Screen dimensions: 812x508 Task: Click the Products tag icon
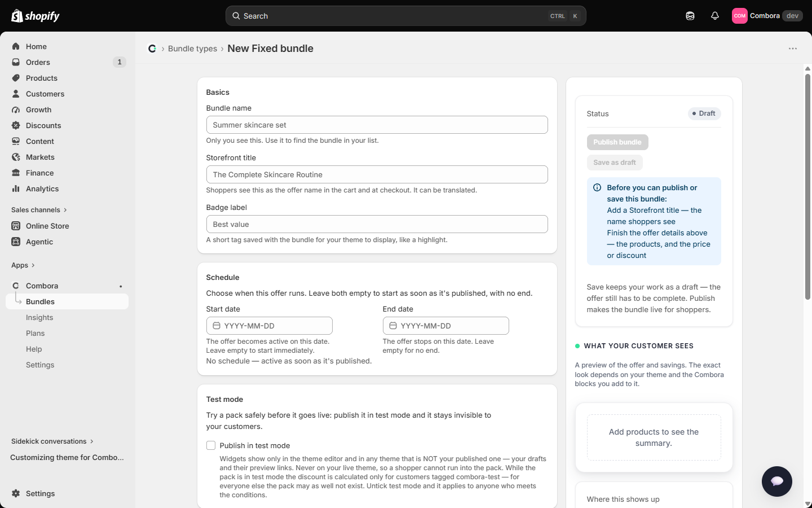click(16, 78)
